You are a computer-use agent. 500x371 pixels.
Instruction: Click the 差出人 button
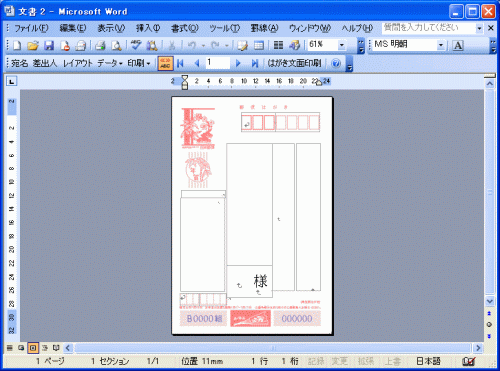[x=45, y=63]
